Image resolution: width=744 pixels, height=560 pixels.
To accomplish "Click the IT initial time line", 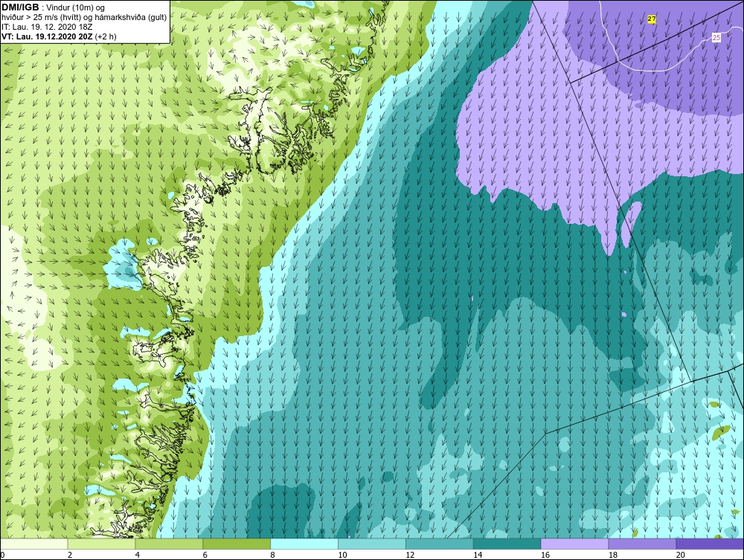I will pyautogui.click(x=47, y=27).
